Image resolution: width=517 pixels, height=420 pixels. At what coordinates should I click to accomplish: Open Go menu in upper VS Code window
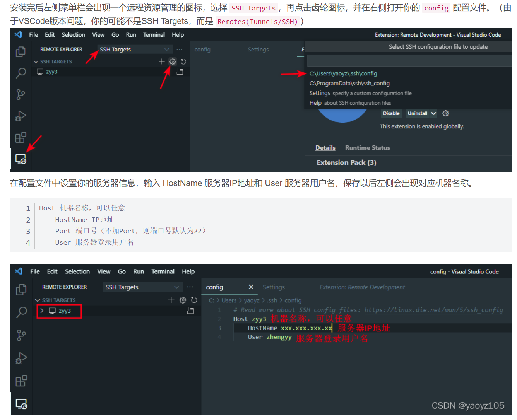point(115,35)
